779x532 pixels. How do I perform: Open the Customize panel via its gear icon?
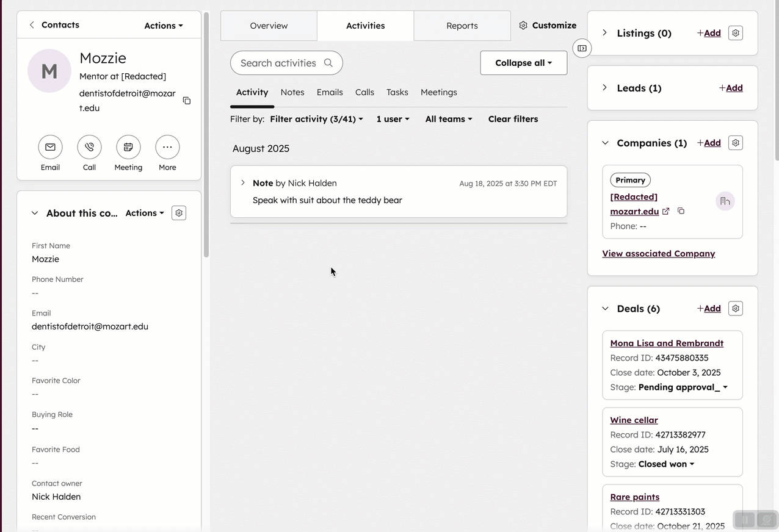tap(523, 25)
